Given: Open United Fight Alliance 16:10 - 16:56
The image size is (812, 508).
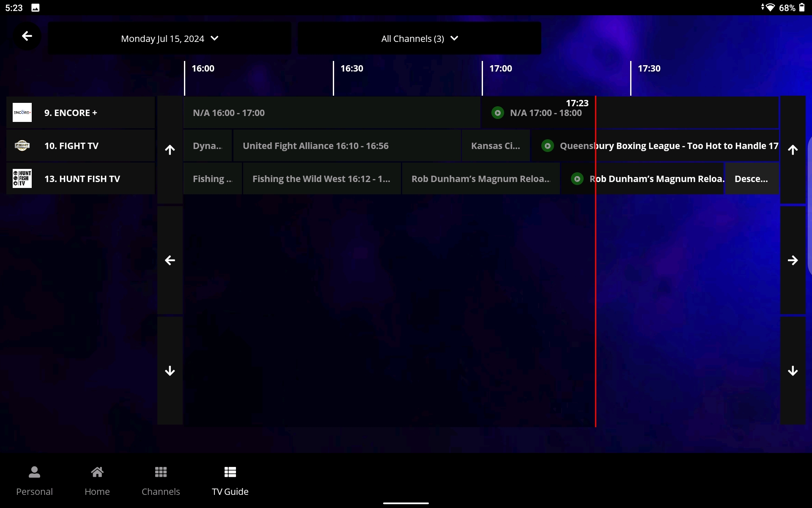Looking at the screenshot, I should point(347,146).
